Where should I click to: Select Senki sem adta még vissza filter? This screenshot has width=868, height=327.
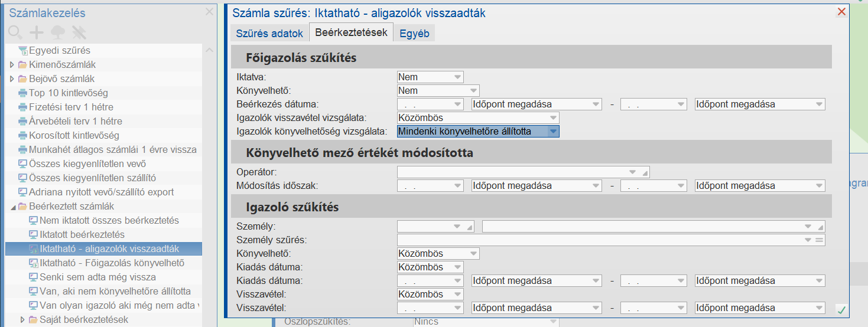tap(97, 277)
